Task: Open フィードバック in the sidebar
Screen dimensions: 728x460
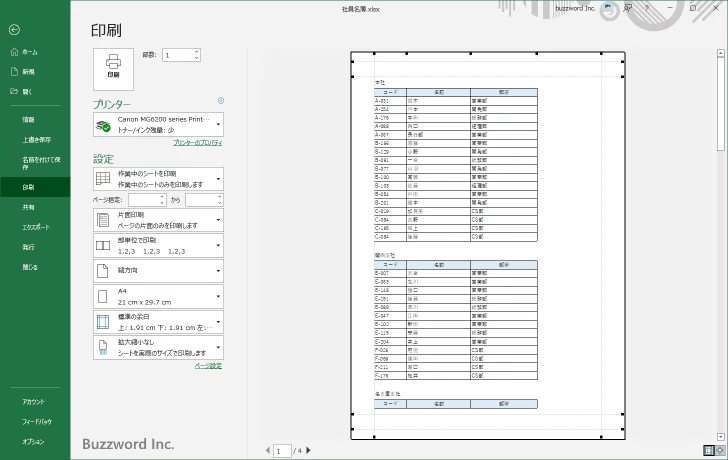Action: pyautogui.click(x=35, y=422)
